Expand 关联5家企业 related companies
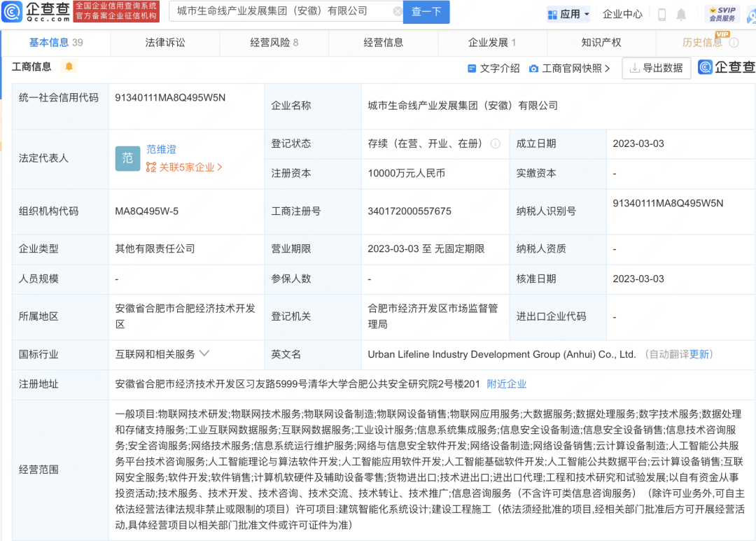This screenshot has width=756, height=541. click(x=184, y=167)
